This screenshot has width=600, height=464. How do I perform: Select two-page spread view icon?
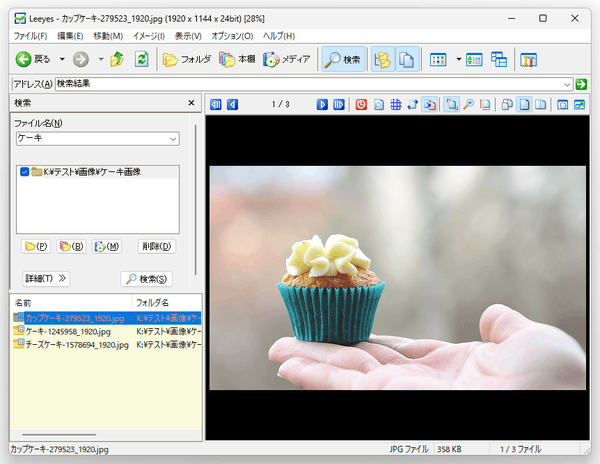click(540, 104)
